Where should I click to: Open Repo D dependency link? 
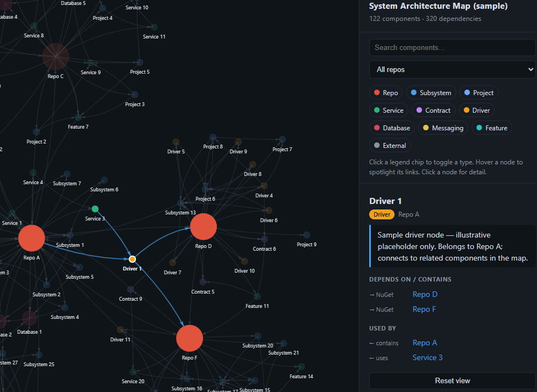pyautogui.click(x=425, y=295)
